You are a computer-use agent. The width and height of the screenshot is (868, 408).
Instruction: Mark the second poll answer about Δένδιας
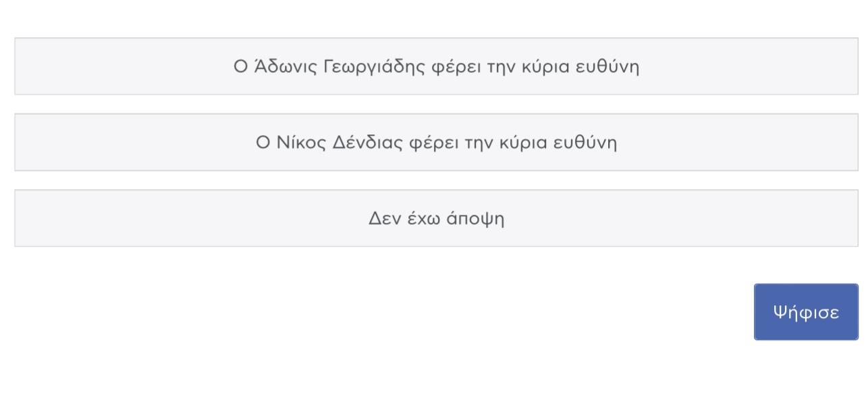click(x=436, y=143)
